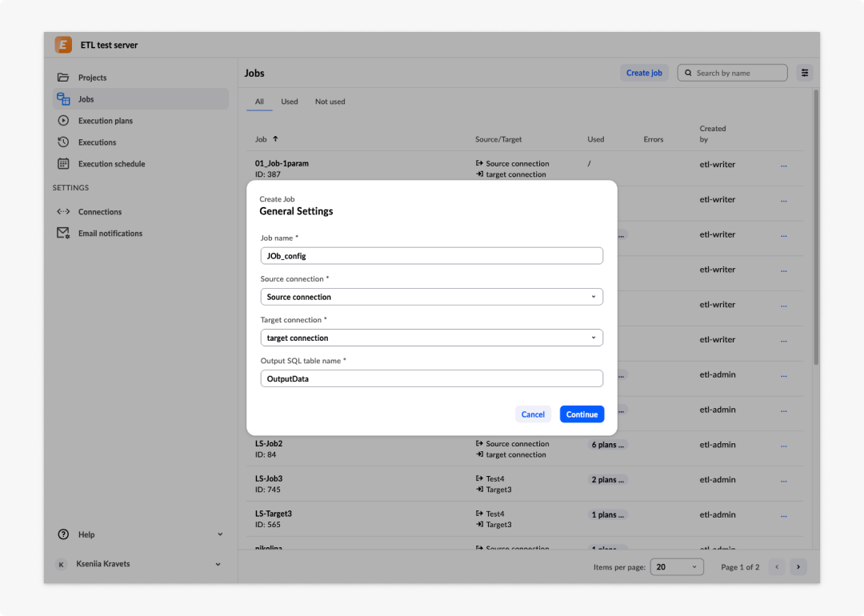Expand the Help menu chevron
The width and height of the screenshot is (864, 616).
[x=220, y=534]
